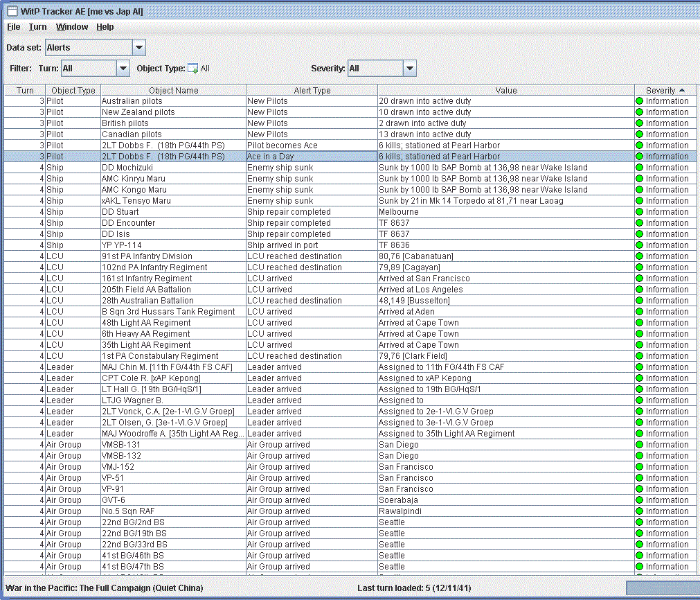Sort by the Object Type column header
The width and height of the screenshot is (700, 600).
point(73,90)
